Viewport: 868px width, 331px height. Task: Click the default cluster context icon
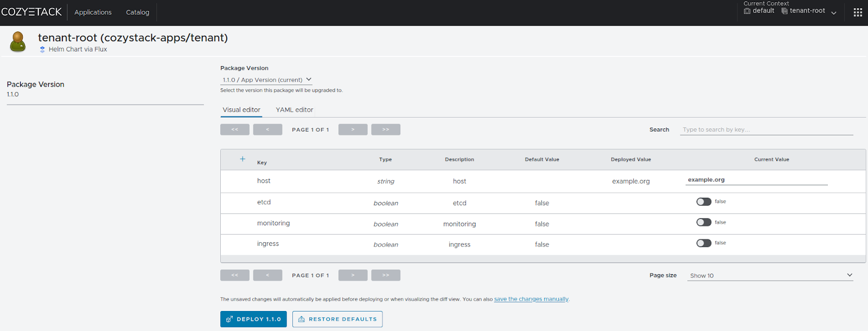[747, 11]
